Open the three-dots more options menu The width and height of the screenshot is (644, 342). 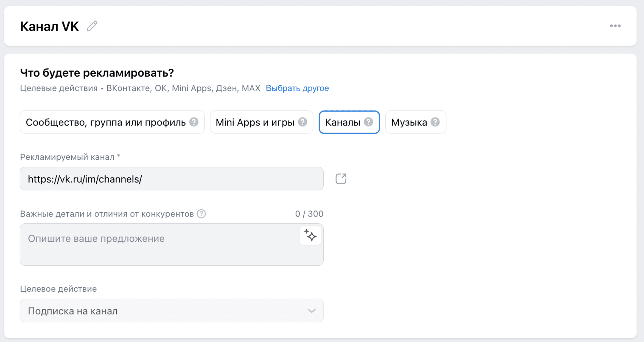615,26
